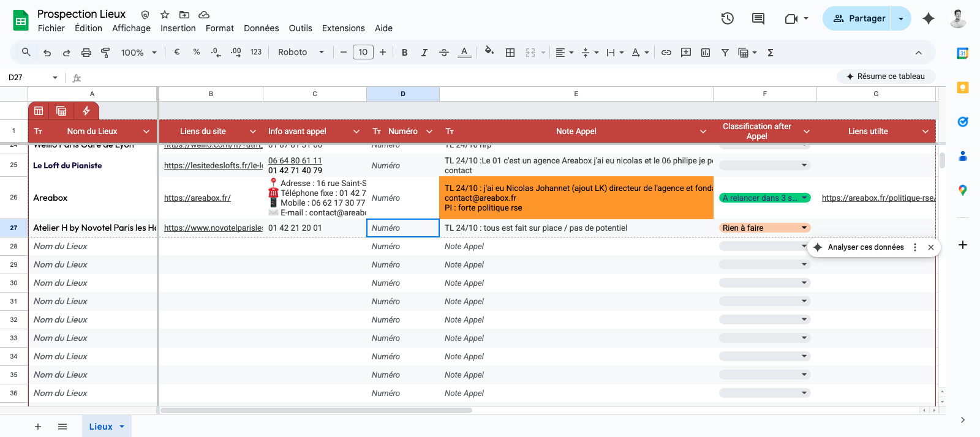Apply strikethrough formatting
980x437 pixels.
tap(444, 53)
